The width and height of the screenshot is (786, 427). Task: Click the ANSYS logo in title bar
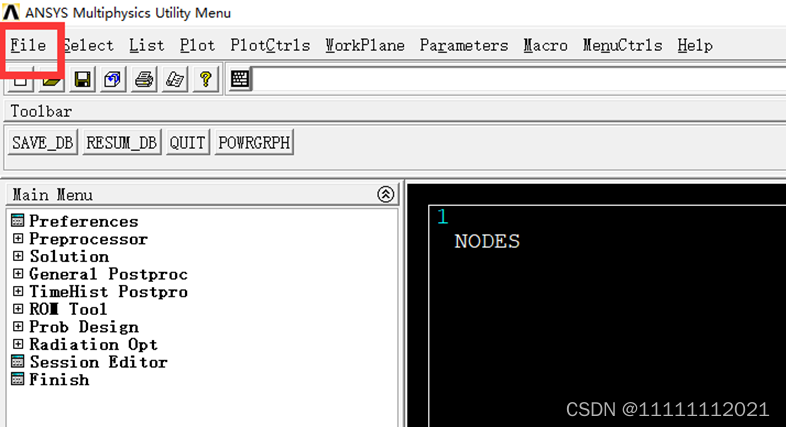(11, 12)
